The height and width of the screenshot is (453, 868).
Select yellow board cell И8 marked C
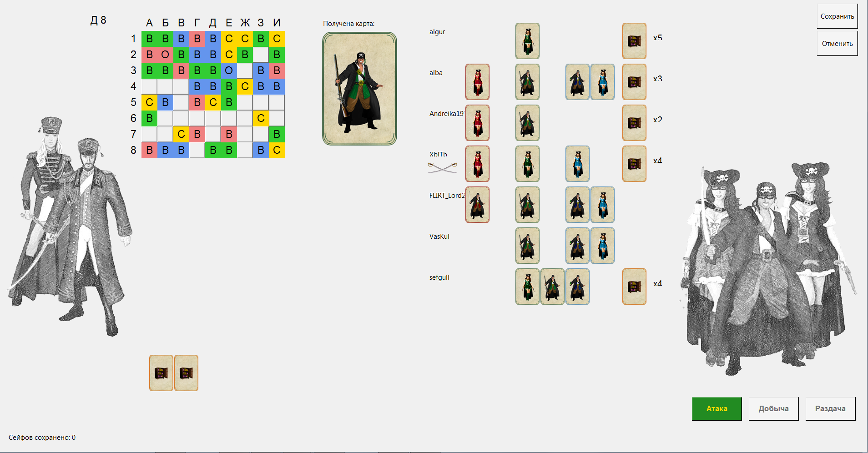tap(277, 150)
